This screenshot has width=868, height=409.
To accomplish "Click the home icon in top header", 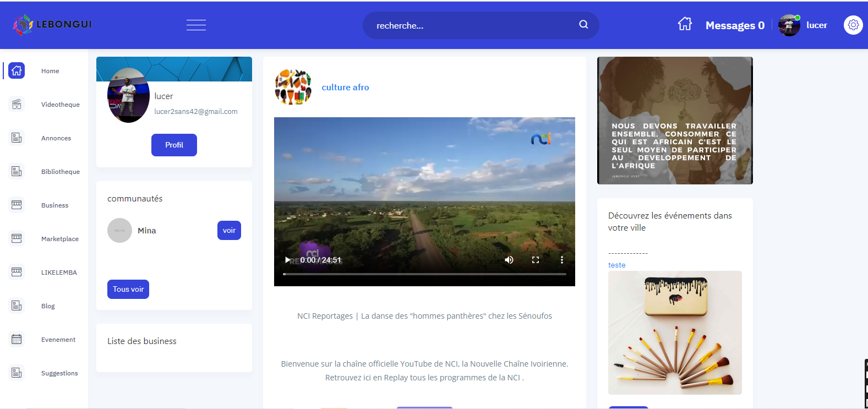I will tap(685, 24).
